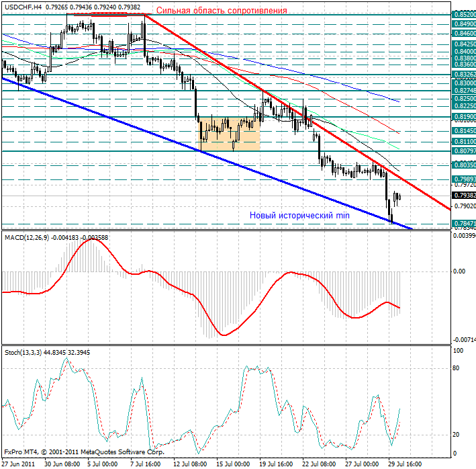Viewport: 476px width, 469px height.
Task: Click the 0.8326 price level label
Action: pos(464,75)
